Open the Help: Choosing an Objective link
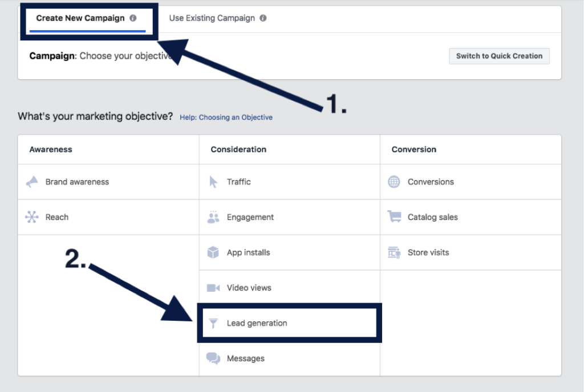The height and width of the screenshot is (392, 584). point(226,117)
